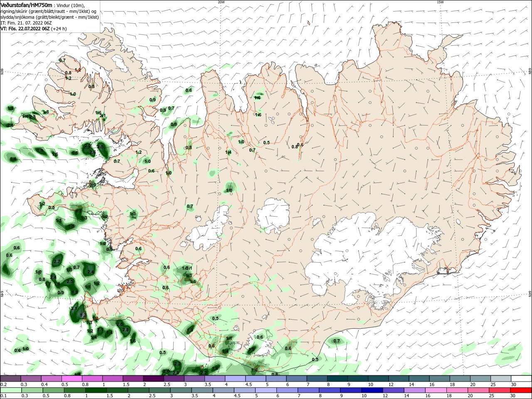Pick the bottom legend swatch starting at 2.5
Image resolution: width=532 pixels, height=399 pixels.
point(160,390)
